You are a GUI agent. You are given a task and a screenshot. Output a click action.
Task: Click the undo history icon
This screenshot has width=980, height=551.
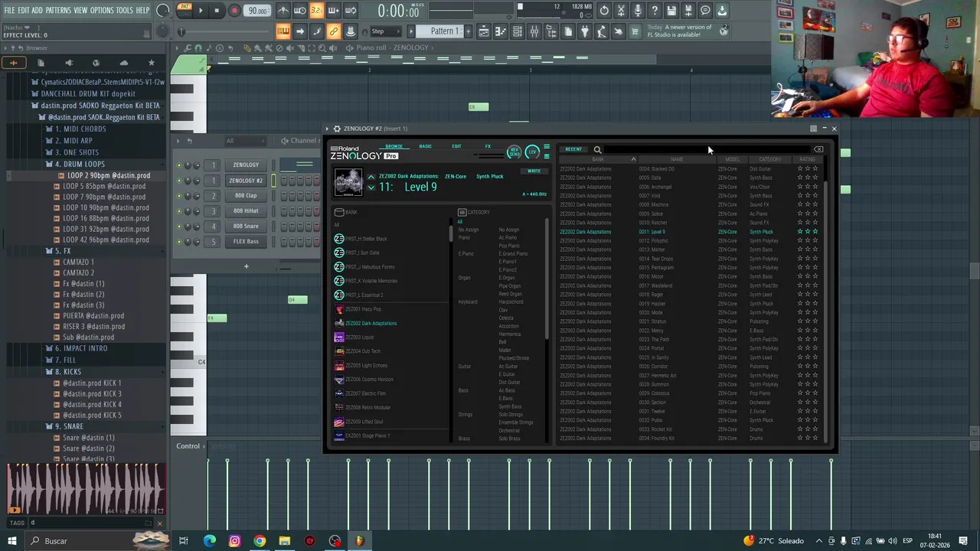(x=604, y=11)
